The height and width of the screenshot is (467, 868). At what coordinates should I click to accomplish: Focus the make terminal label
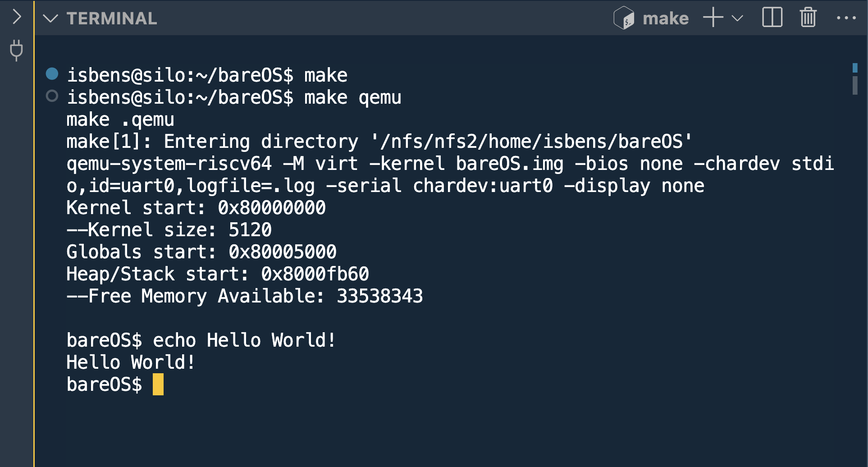pyautogui.click(x=665, y=18)
